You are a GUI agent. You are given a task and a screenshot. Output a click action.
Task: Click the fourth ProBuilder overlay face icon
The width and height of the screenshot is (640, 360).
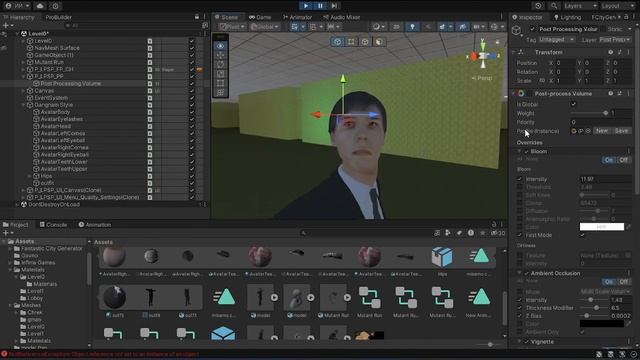tap(379, 42)
